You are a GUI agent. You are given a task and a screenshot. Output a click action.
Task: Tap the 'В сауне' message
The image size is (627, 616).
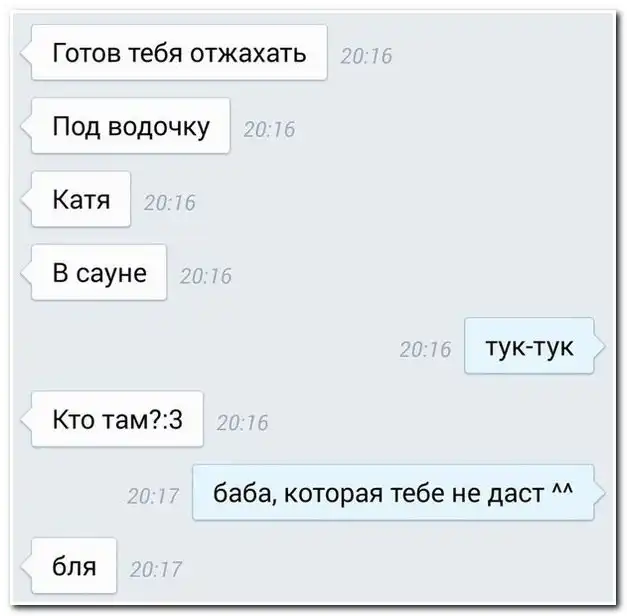(x=99, y=272)
